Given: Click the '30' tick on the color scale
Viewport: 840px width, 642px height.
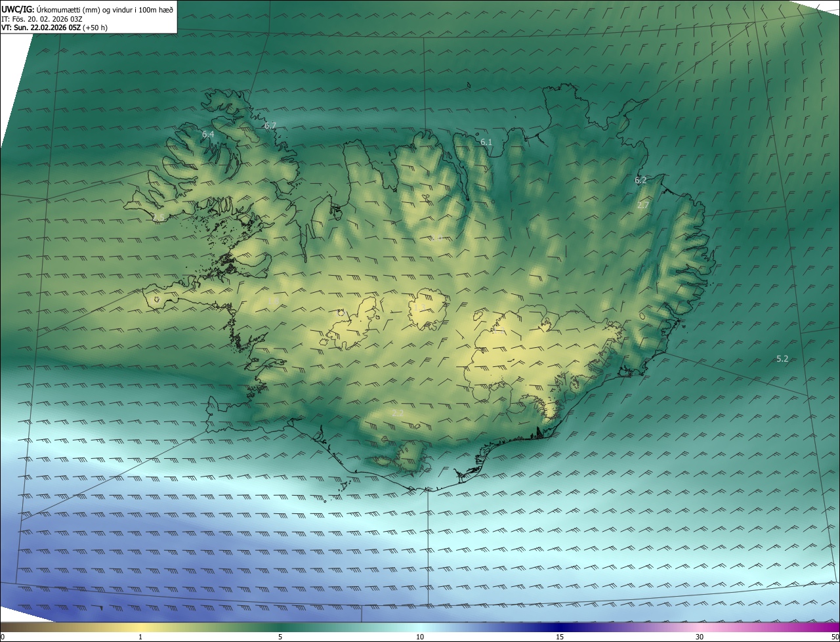Looking at the screenshot, I should coord(700,637).
